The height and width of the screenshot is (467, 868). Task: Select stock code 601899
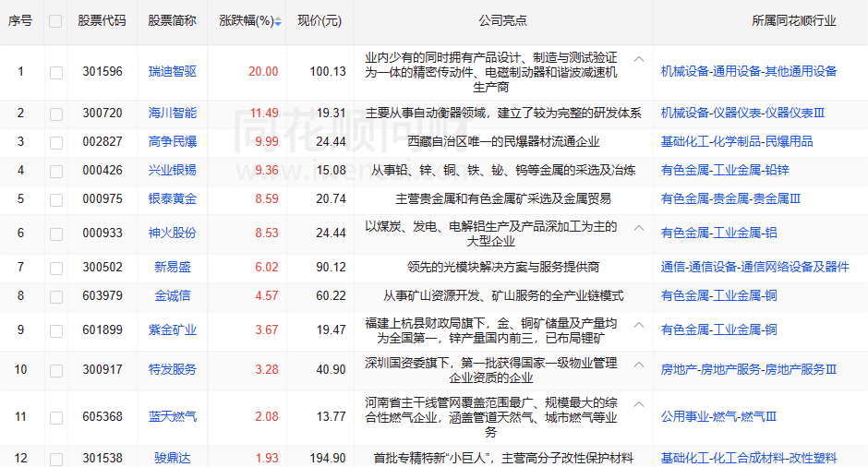pyautogui.click(x=102, y=329)
